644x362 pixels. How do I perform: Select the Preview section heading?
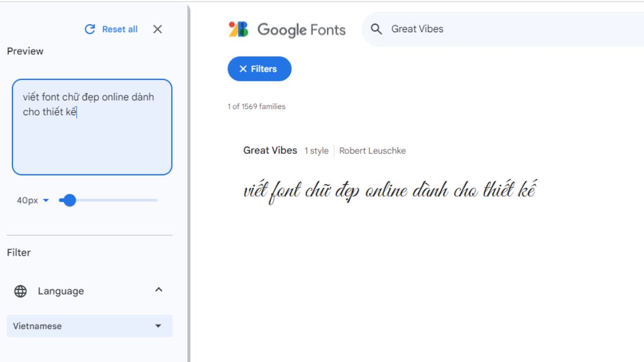coord(24,51)
